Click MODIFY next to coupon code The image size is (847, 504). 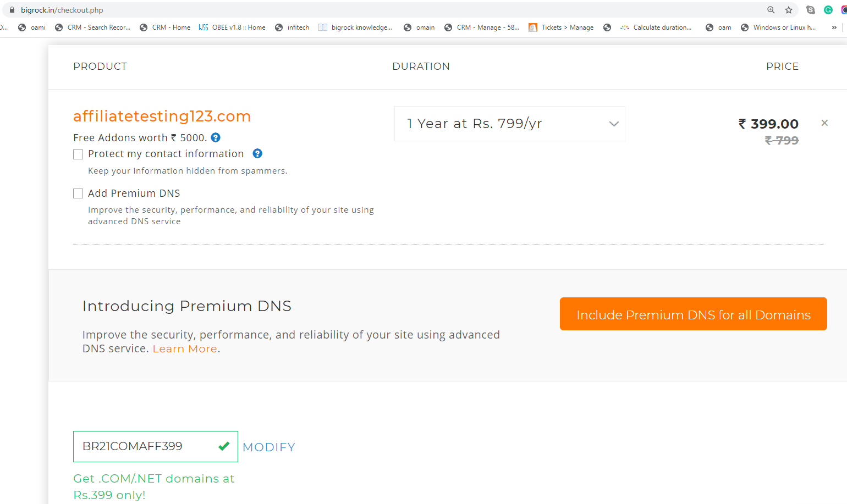[269, 447]
